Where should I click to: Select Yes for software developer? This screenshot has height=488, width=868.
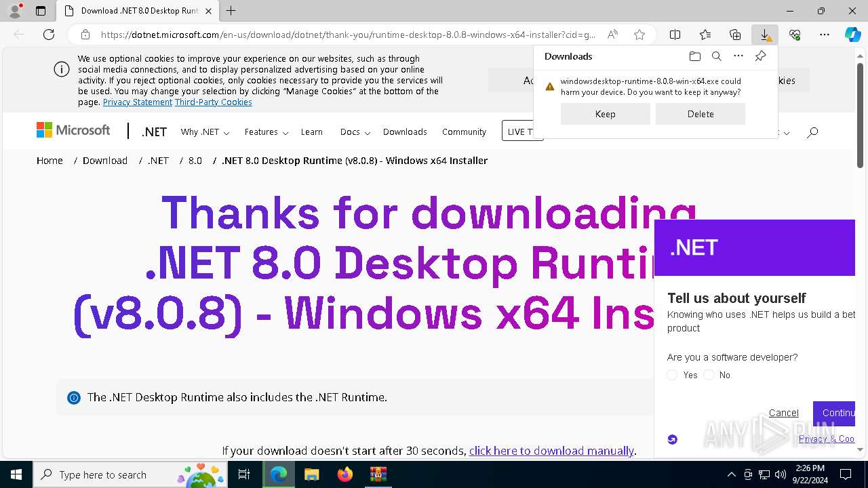pos(672,375)
